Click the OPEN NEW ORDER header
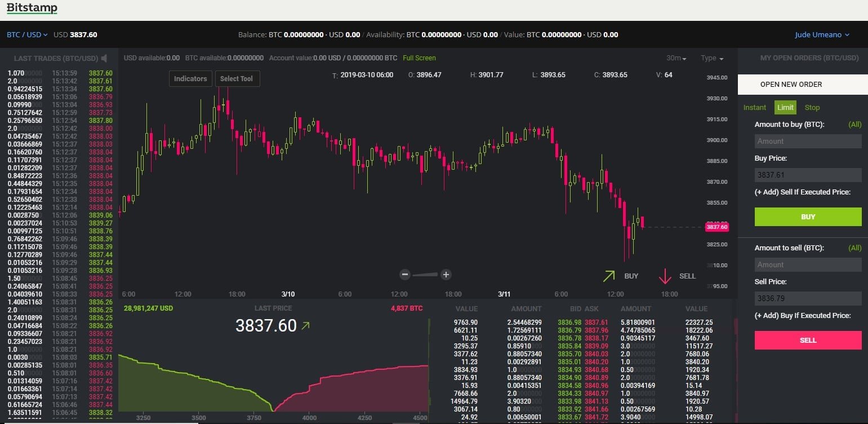Viewport: 868px width, 424px height. tap(803, 84)
